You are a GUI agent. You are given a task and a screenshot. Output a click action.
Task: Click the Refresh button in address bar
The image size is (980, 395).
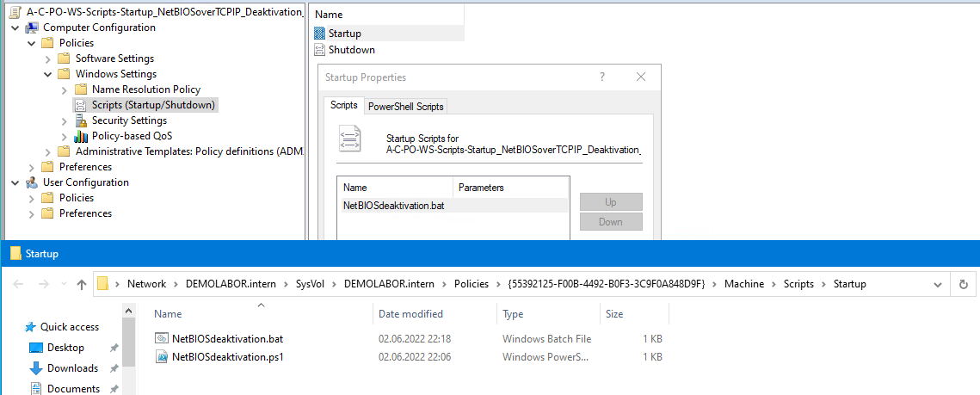[964, 284]
